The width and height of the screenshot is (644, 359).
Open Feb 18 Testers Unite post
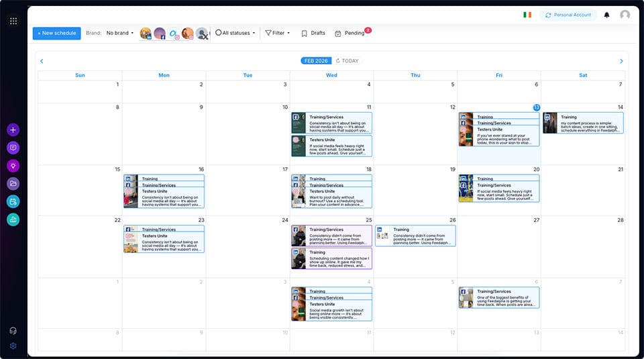[x=332, y=197]
